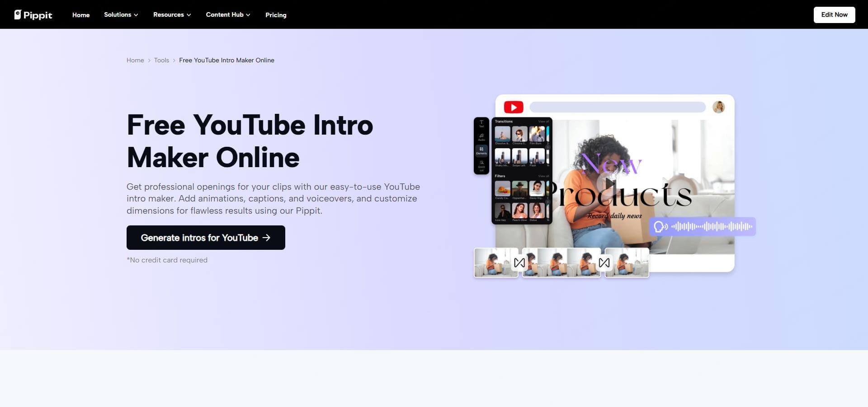Image resolution: width=868 pixels, height=407 pixels.
Task: Click the YouTube logo in the preview mockup
Action: (x=513, y=107)
